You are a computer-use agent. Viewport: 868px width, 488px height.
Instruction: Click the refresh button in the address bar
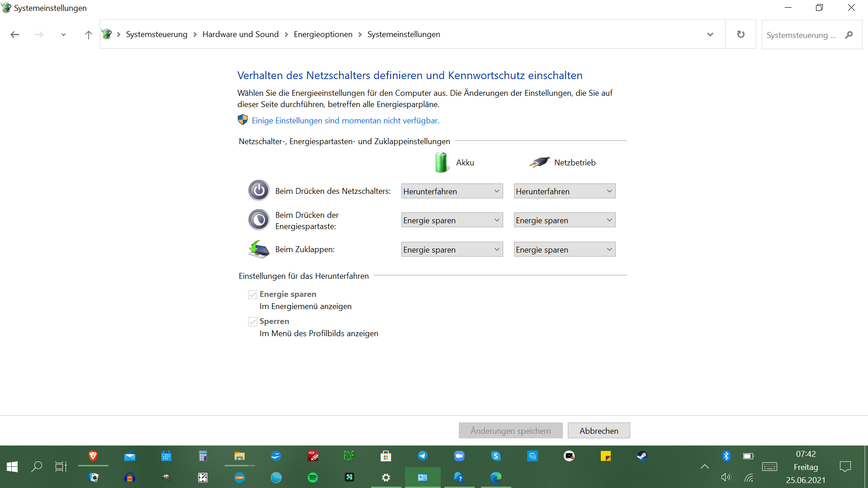coord(741,34)
